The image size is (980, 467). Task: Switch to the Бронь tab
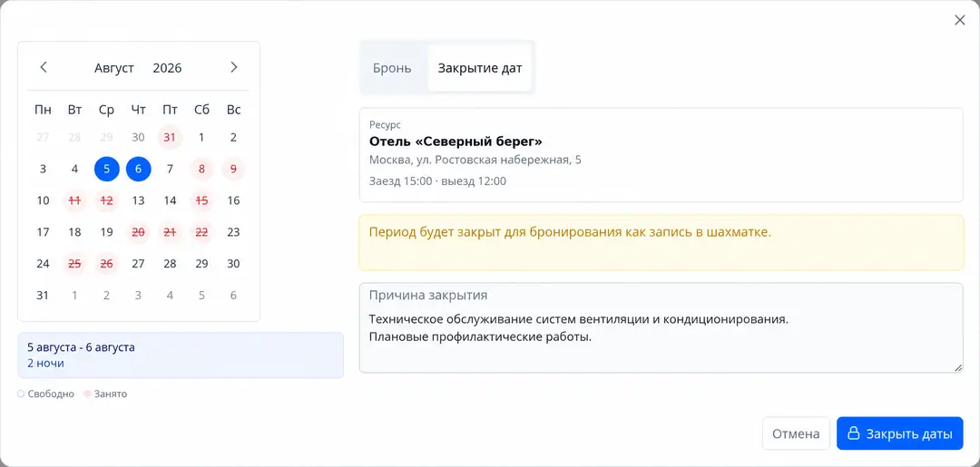[x=392, y=68]
